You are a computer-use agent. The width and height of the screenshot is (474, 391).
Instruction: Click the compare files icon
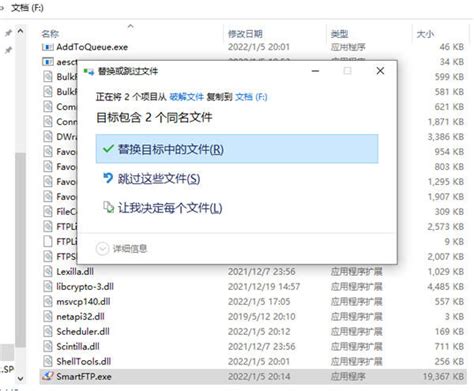tap(108, 207)
